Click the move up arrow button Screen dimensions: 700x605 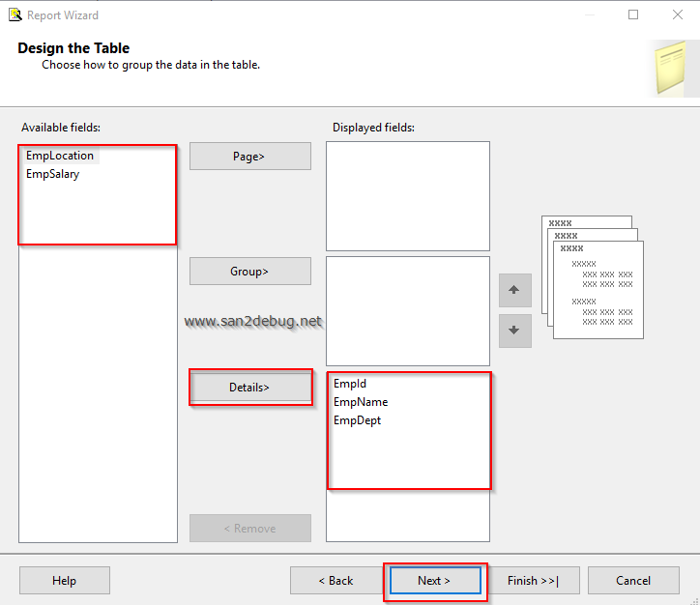click(x=515, y=290)
